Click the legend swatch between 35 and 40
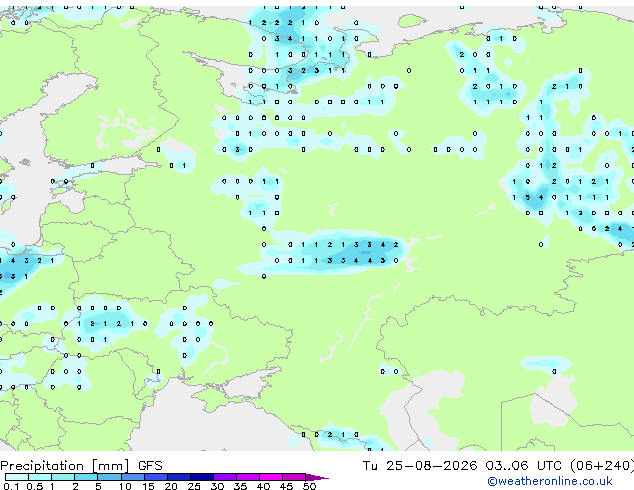This screenshot has width=634, height=490. (x=247, y=477)
